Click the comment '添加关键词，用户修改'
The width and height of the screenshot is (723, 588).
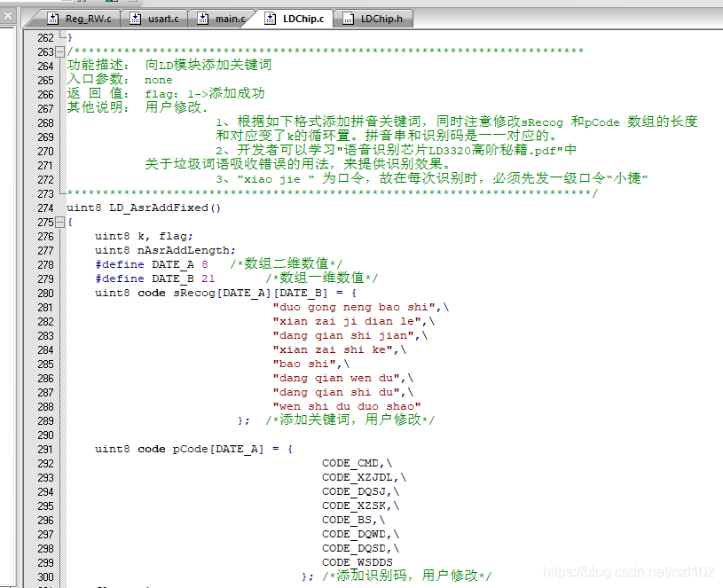click(x=350, y=419)
